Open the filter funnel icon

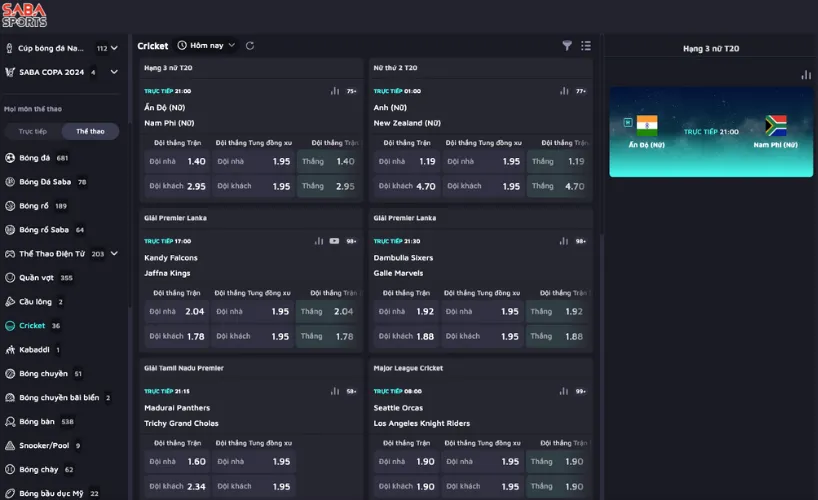(x=567, y=46)
